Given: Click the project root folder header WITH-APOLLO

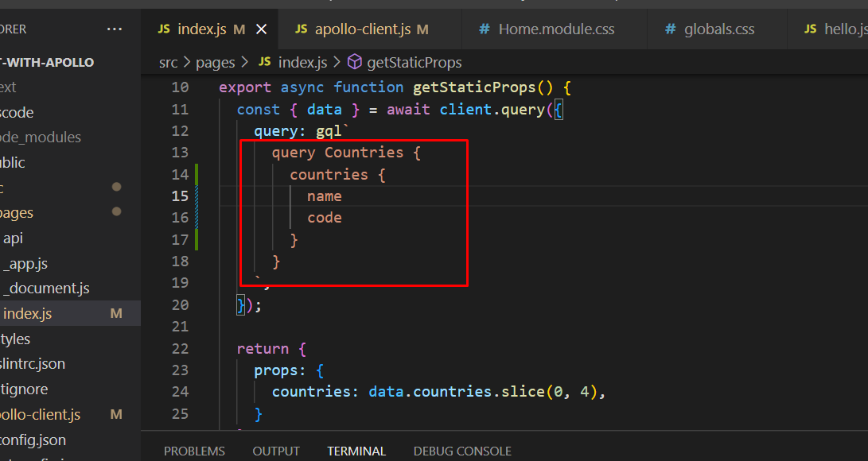Looking at the screenshot, I should click(47, 63).
